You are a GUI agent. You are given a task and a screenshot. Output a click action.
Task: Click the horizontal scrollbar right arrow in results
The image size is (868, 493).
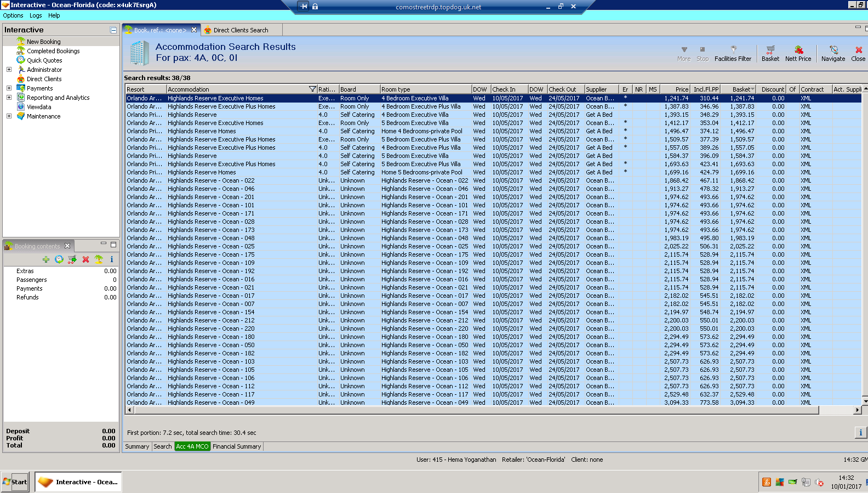click(858, 410)
